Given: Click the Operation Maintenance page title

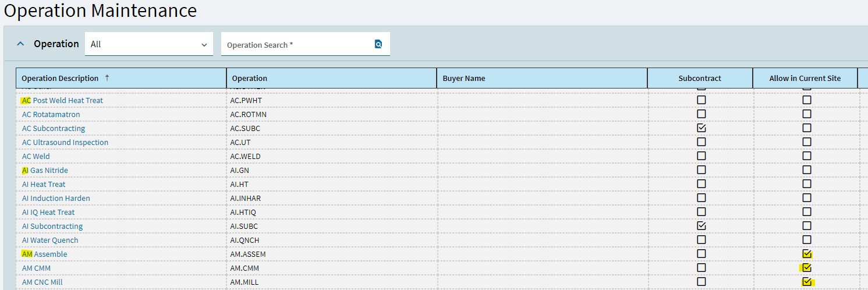Looking at the screenshot, I should pyautogui.click(x=101, y=10).
